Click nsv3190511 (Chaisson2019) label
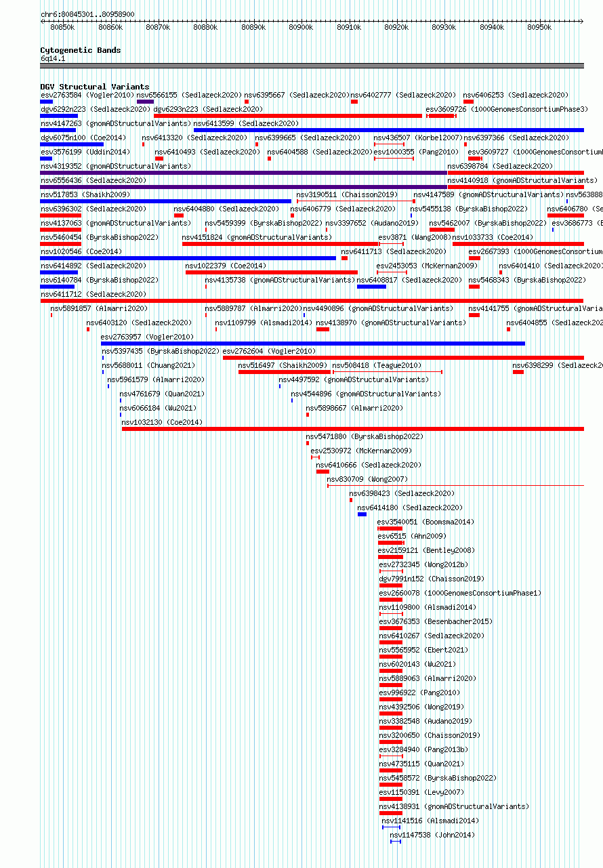This screenshot has width=603, height=868. (348, 194)
